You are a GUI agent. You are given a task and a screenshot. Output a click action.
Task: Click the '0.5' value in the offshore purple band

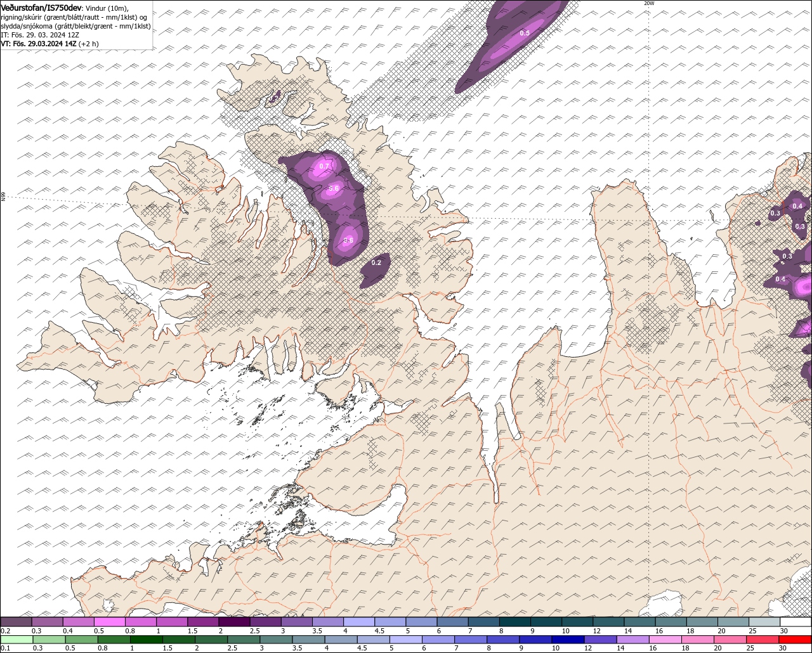click(525, 33)
